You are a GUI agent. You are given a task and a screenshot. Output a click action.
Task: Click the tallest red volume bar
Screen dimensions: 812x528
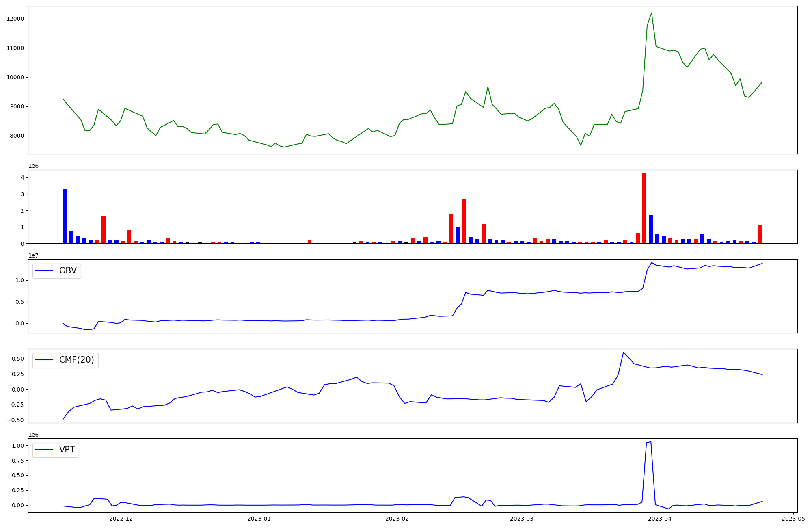click(644, 208)
